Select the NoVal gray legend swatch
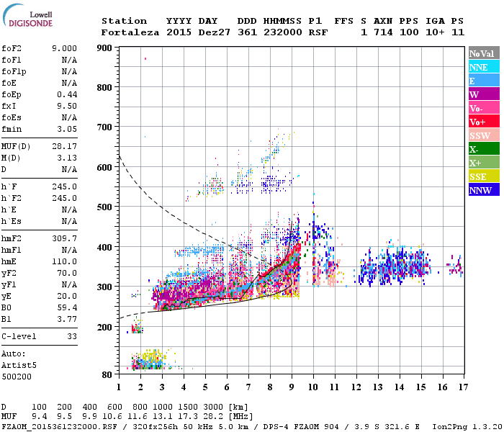Image resolution: width=504 pixels, height=432 pixels. [484, 53]
